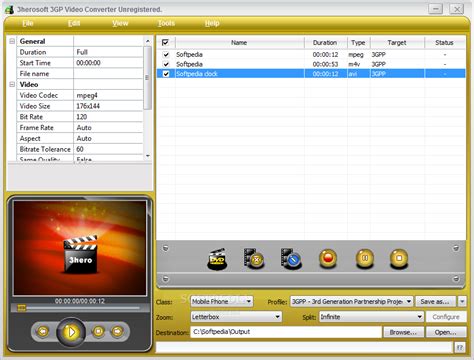Click the application icon in title bar
Viewport: 474px width, 360px height.
click(x=9, y=9)
